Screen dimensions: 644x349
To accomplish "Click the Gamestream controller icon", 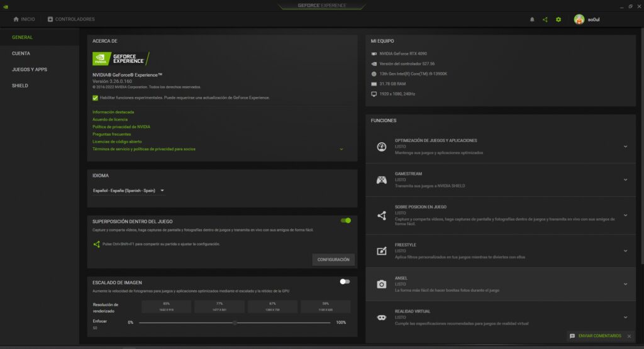I will [381, 180].
